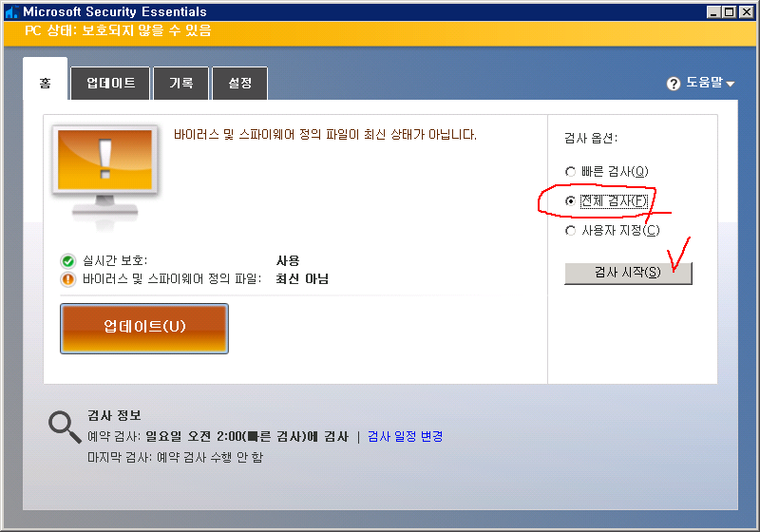Click the question mark help icon
The width and height of the screenshot is (760, 532).
point(674,84)
